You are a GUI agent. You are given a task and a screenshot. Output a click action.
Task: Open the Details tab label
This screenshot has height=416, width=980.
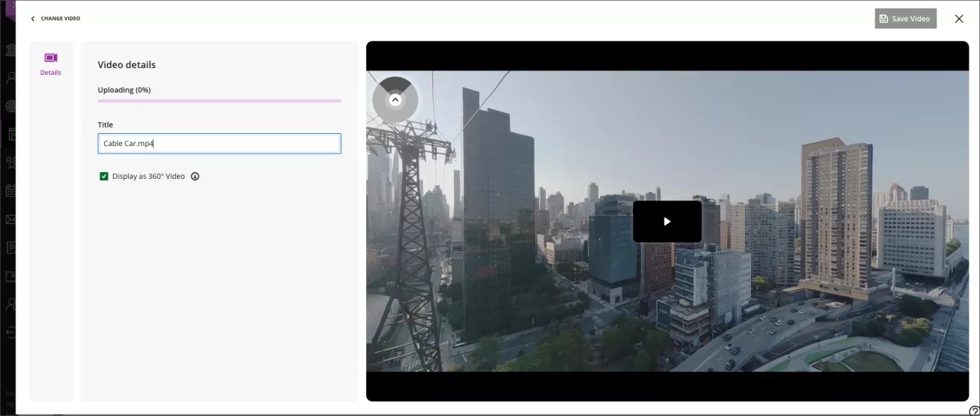(51, 73)
